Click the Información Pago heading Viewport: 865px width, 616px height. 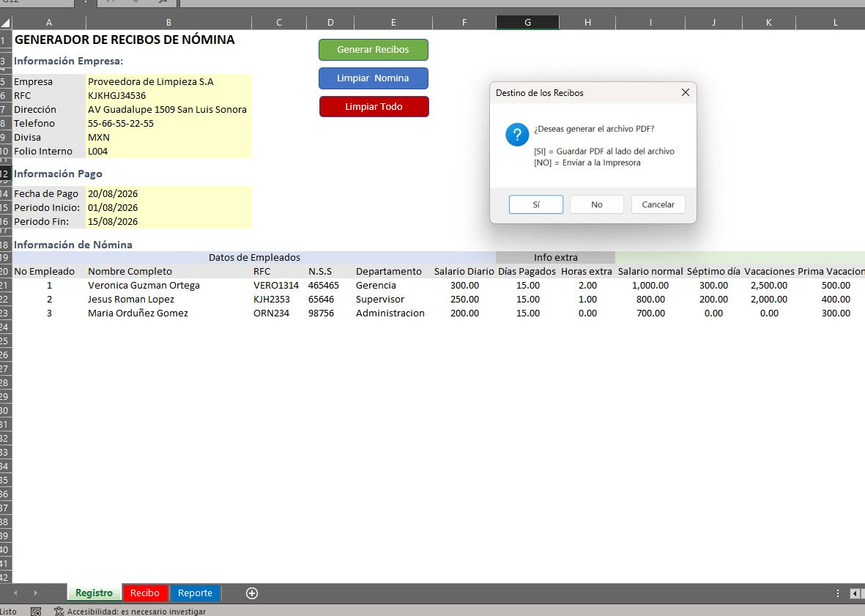[58, 174]
